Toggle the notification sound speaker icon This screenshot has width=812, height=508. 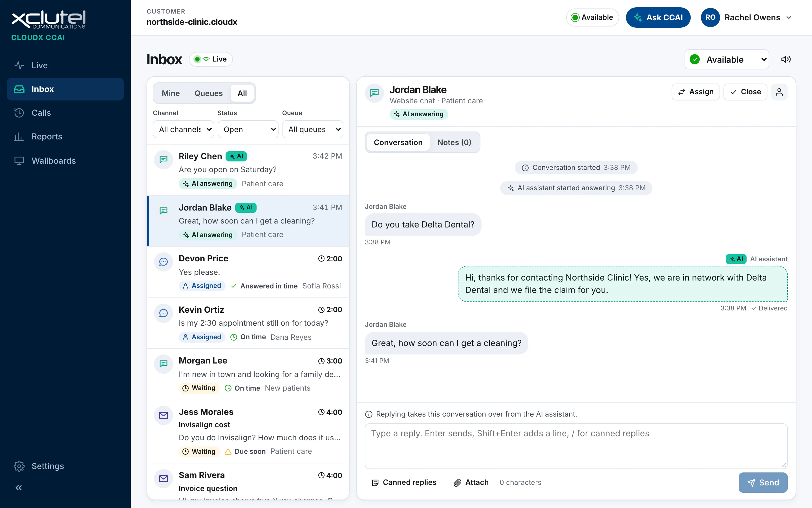coord(786,60)
